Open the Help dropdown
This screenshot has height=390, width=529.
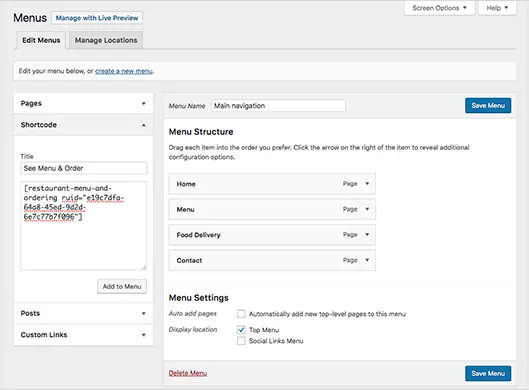click(x=497, y=8)
